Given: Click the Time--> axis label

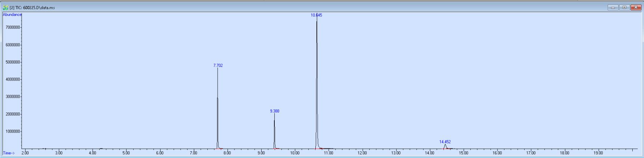Looking at the screenshot, I should tap(9, 153).
